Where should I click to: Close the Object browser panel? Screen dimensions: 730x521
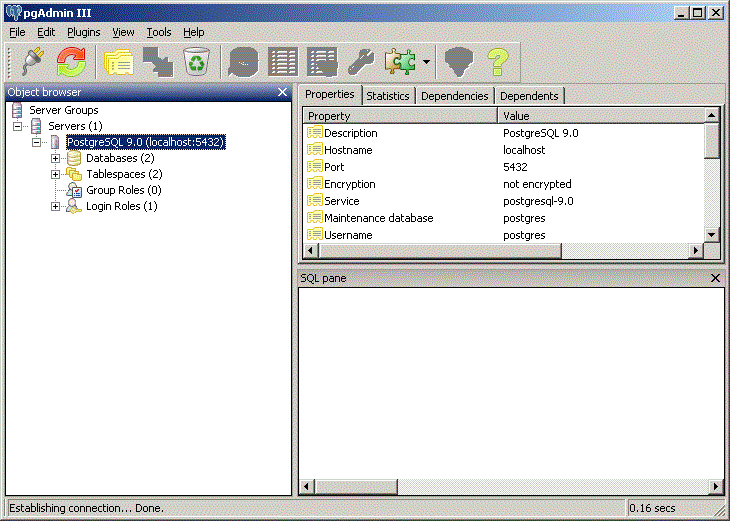coord(282,92)
